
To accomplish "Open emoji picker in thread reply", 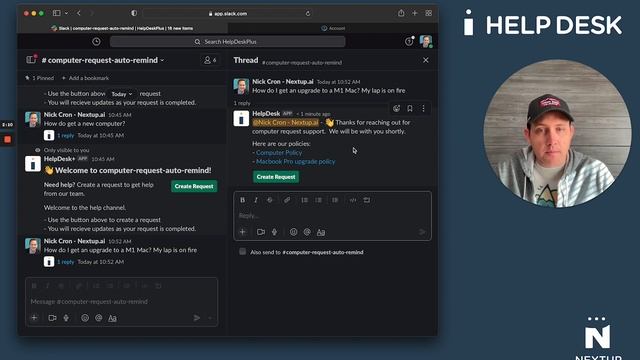I will point(293,232).
